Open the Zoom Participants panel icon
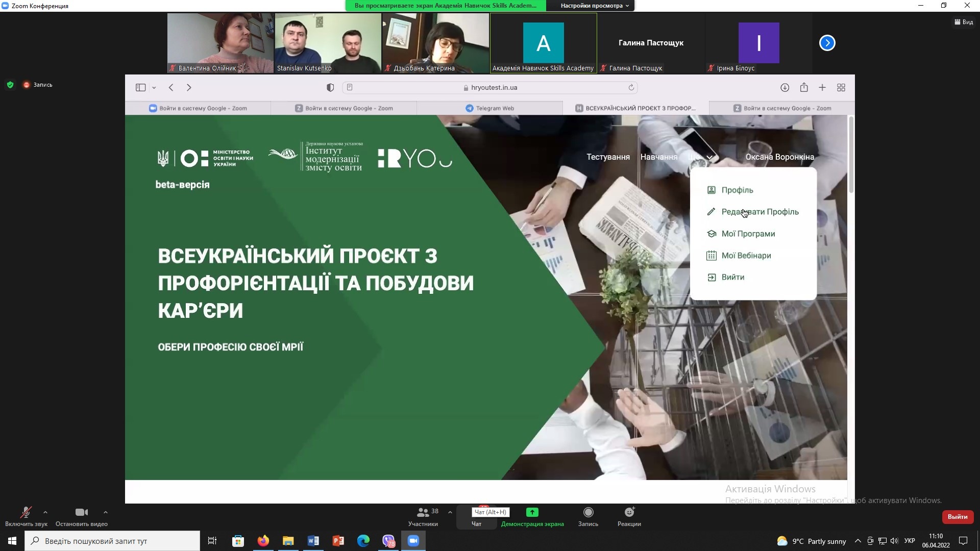Screen dimensions: 980x551 click(x=423, y=512)
